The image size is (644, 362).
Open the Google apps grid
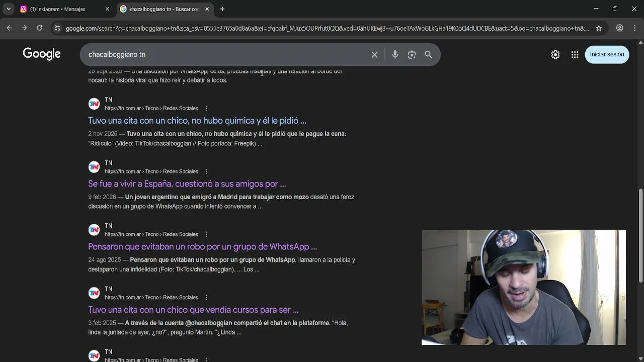[x=575, y=54]
